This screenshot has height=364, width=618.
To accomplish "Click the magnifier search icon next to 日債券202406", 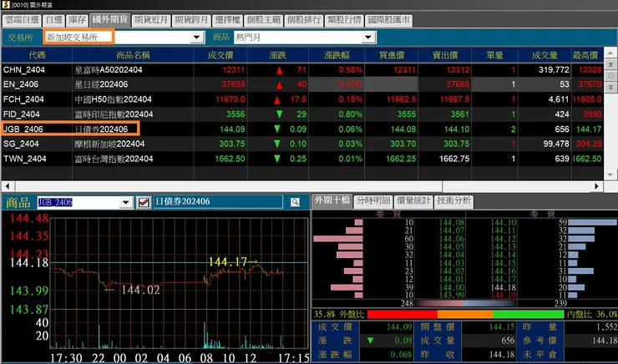I will coord(295,203).
